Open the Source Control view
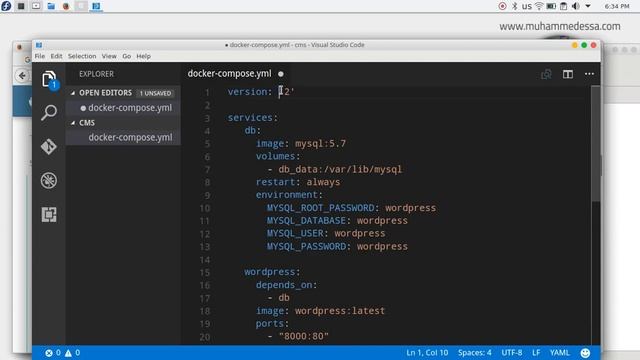Screen dimensions: 640x360 pyautogui.click(x=49, y=147)
